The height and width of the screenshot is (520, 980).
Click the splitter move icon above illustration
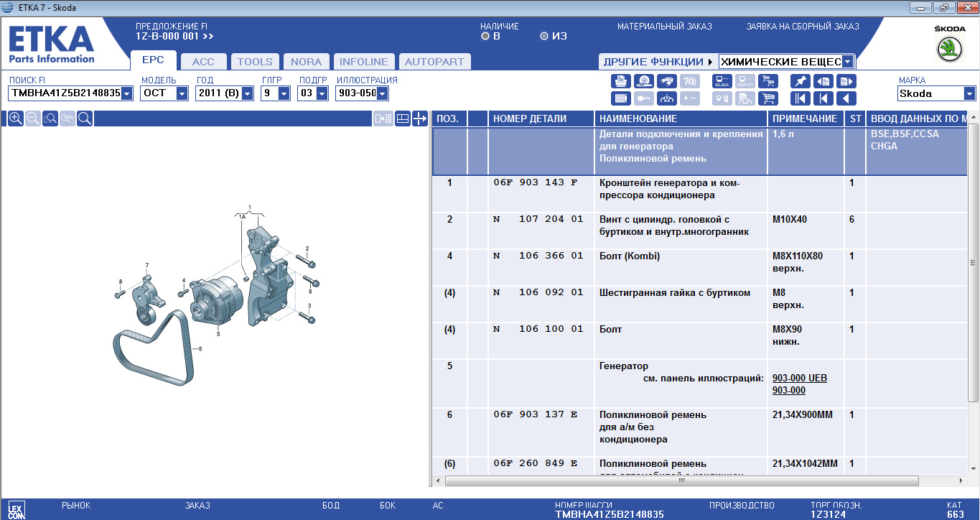420,119
